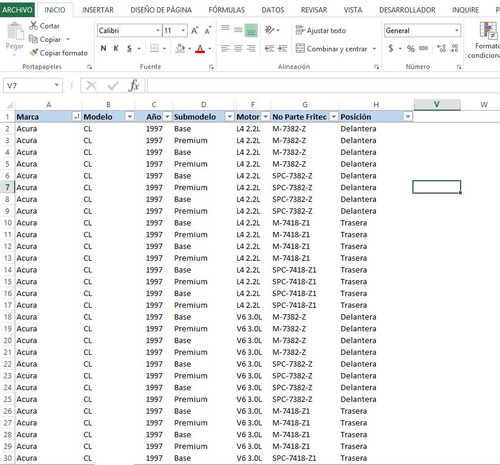
Task: Switch to the REVISAR tab
Action: (314, 10)
